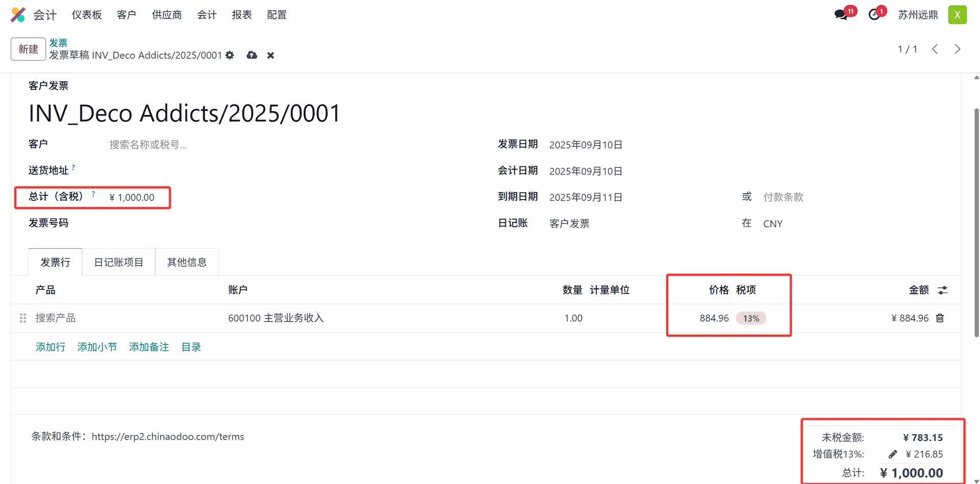
Task: Open the chat messages icon
Action: pyautogui.click(x=841, y=15)
